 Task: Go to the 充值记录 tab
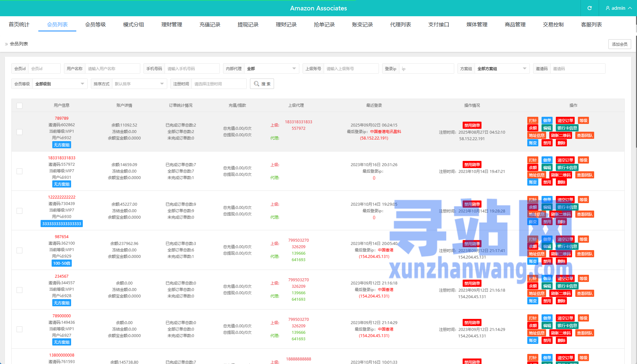pyautogui.click(x=210, y=25)
